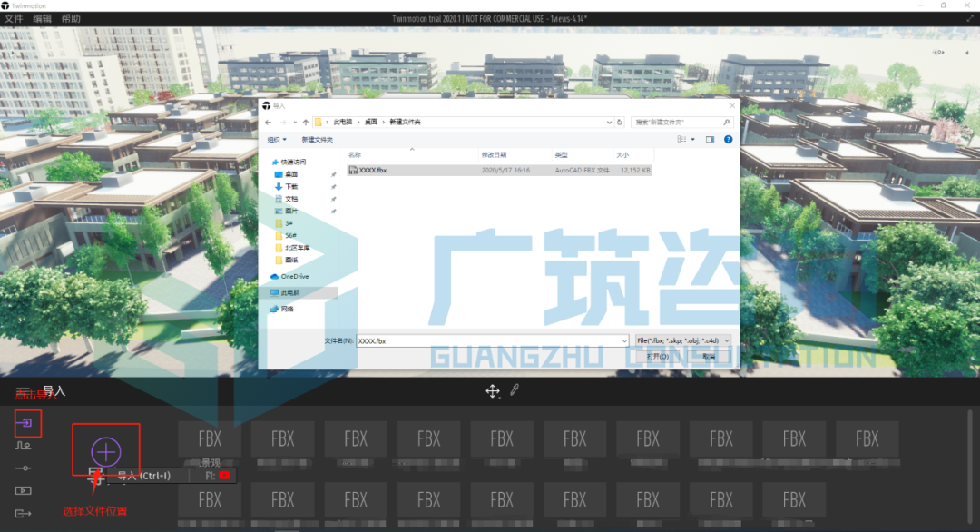Open the Context tab icon below Import
Image resolution: width=980 pixels, height=532 pixels.
coord(23,446)
